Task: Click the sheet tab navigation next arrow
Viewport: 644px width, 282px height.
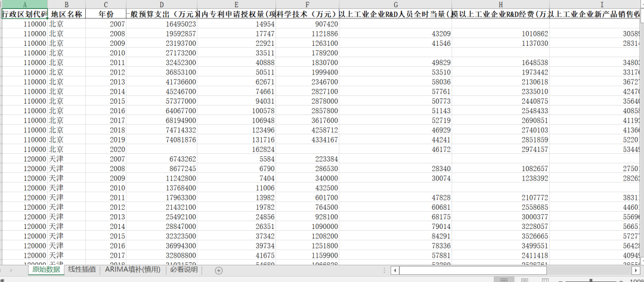Action: 11,271
